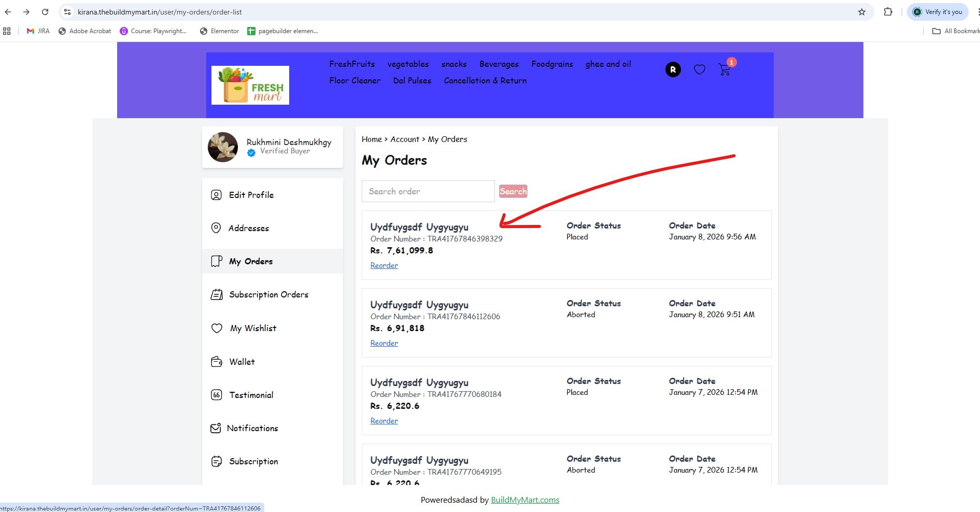Screen dimensions: 980x512
Task: Open Dal Pulses category
Action: click(412, 80)
